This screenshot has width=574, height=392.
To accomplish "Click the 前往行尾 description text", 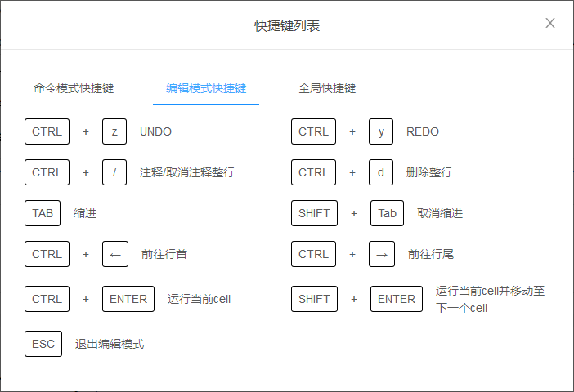I will [x=431, y=254].
